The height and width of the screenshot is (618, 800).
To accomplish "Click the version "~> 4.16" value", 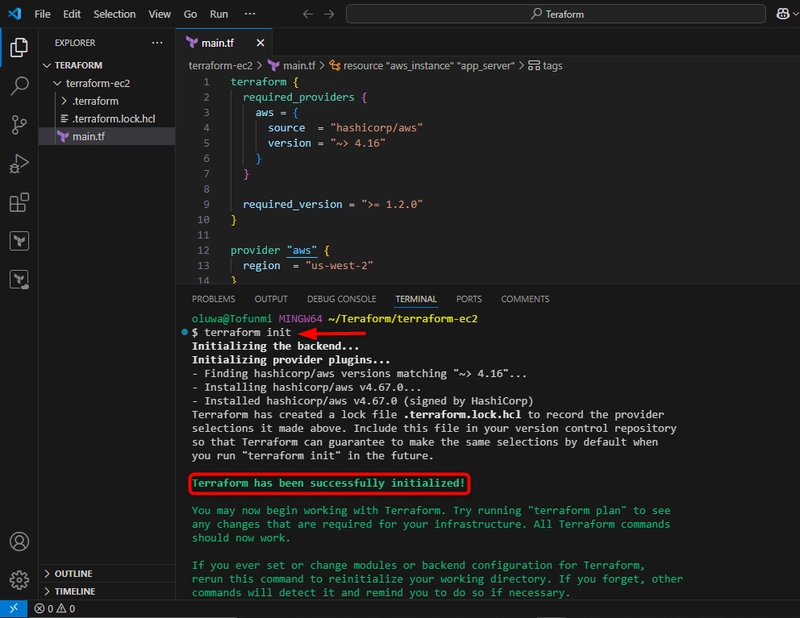I will [358, 143].
